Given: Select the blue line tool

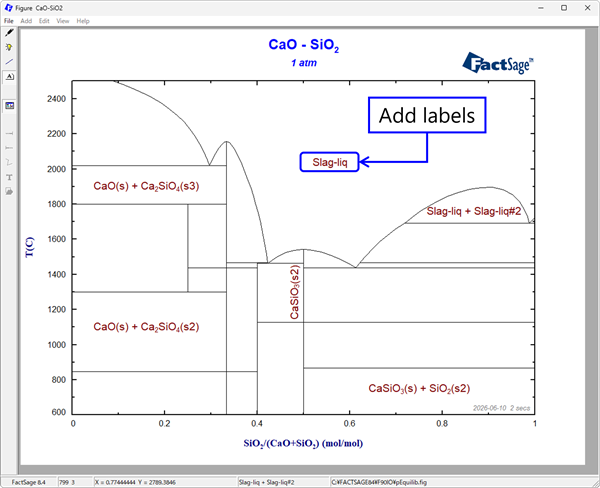Looking at the screenshot, I should point(9,62).
